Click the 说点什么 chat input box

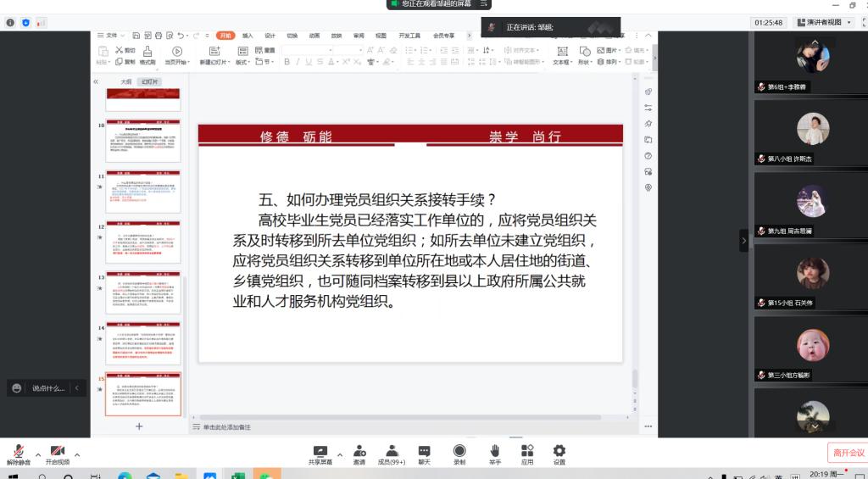[48, 388]
